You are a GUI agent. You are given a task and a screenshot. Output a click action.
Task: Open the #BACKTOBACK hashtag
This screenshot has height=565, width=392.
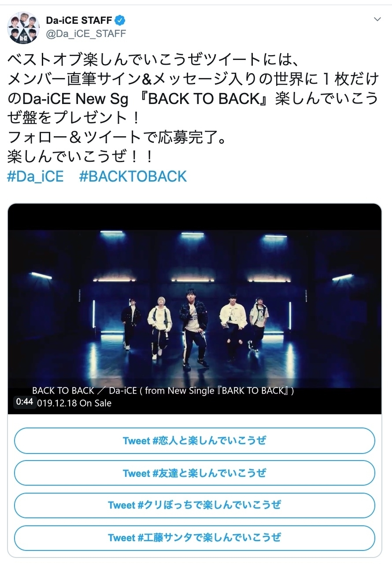[133, 176]
